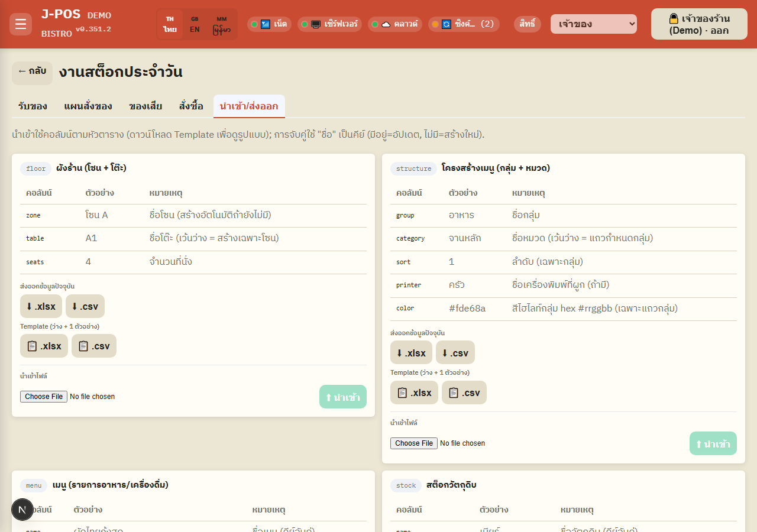This screenshot has height=532, width=757.
Task: Click the สิทธิ์ permissions label
Action: [x=528, y=24]
